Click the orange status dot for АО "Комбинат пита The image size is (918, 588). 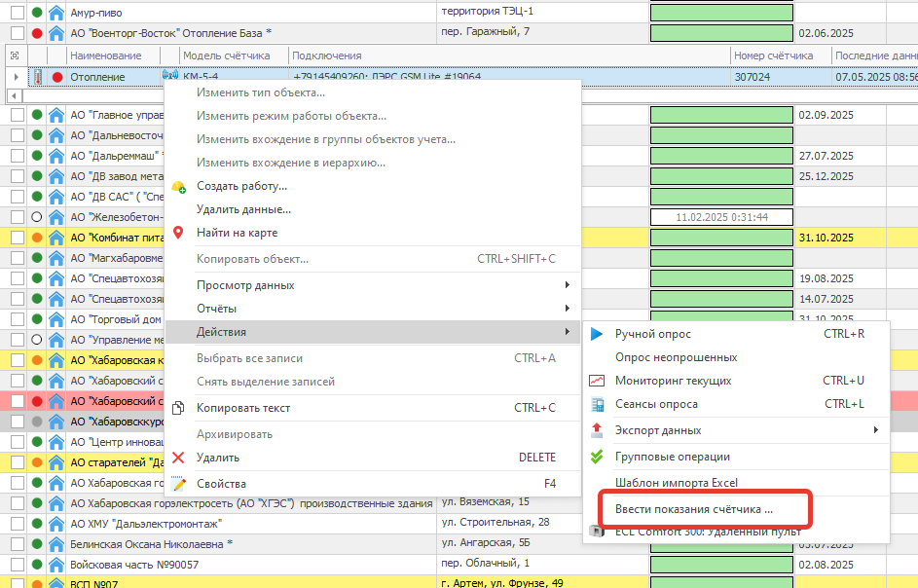pyautogui.click(x=37, y=238)
